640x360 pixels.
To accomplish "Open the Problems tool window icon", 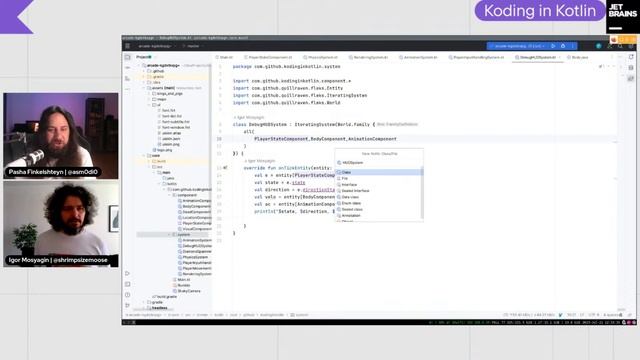I will pyautogui.click(x=128, y=295).
